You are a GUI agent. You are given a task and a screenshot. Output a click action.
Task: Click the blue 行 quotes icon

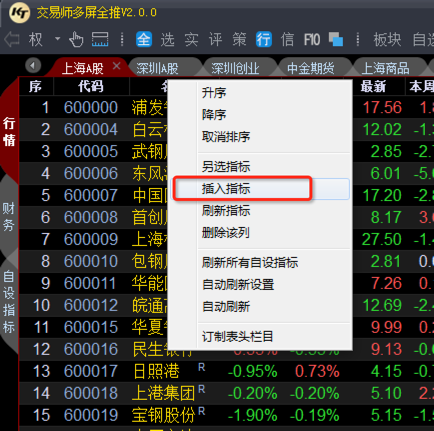click(264, 40)
